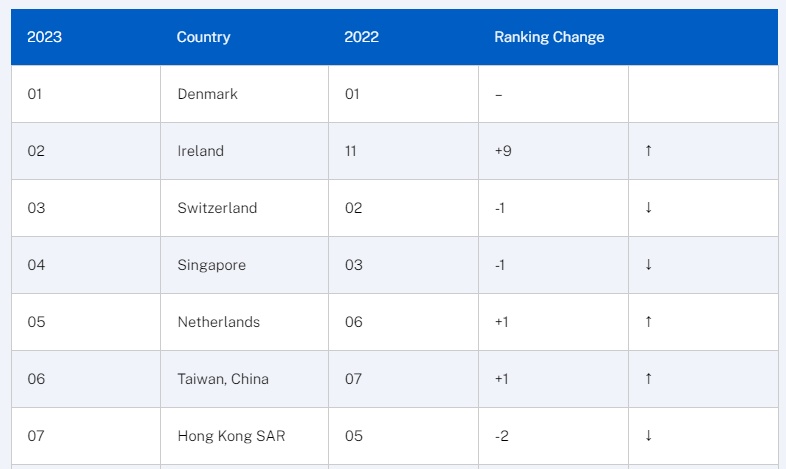Click the down arrow in Hong Kong SAR row
Image resolution: width=786 pixels, height=469 pixels.
pyautogui.click(x=649, y=436)
